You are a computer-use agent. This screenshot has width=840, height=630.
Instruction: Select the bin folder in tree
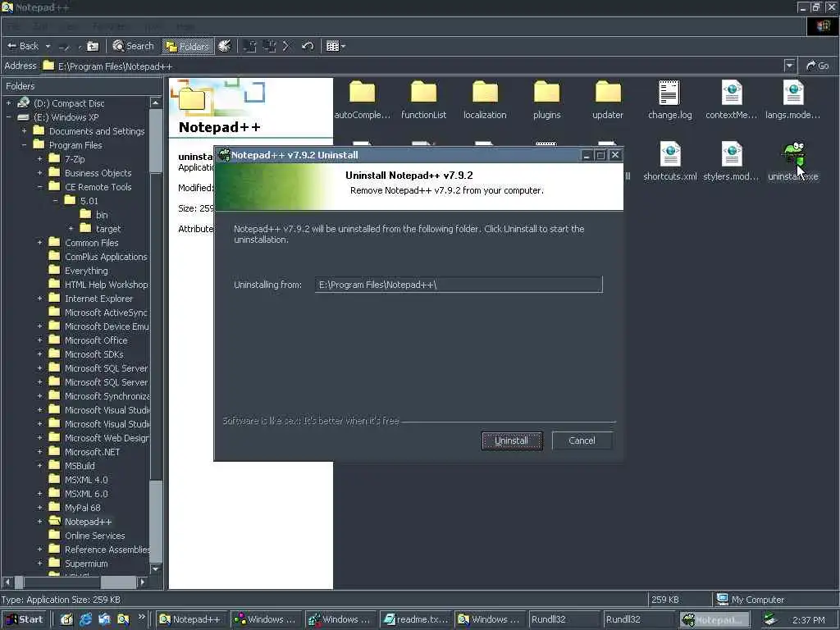[x=101, y=215]
